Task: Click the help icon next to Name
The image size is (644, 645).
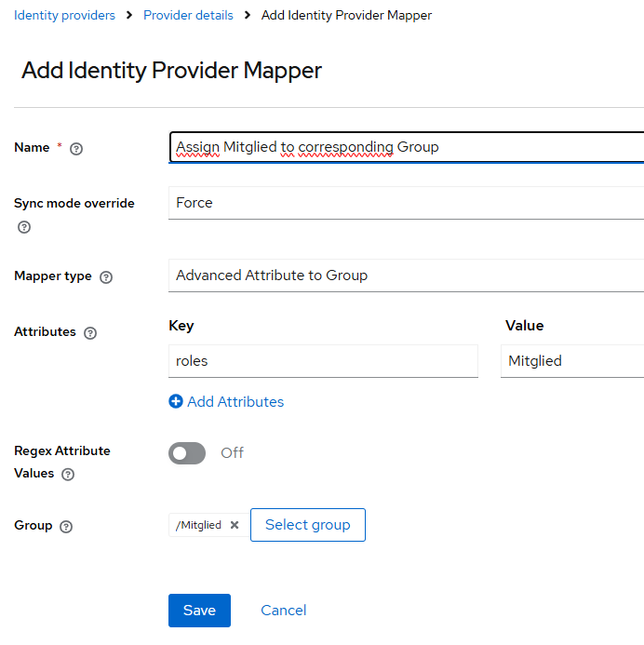Action: (76, 149)
